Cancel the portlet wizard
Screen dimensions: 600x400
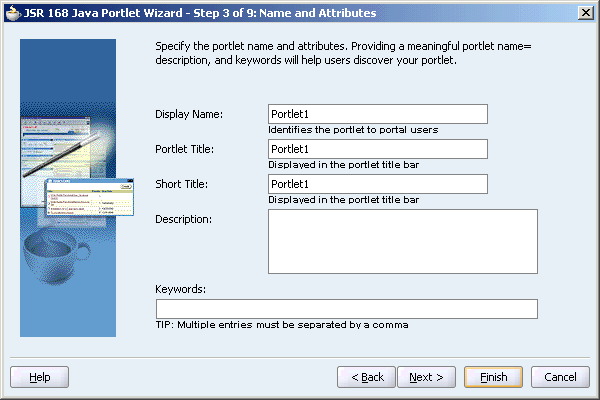(560, 377)
